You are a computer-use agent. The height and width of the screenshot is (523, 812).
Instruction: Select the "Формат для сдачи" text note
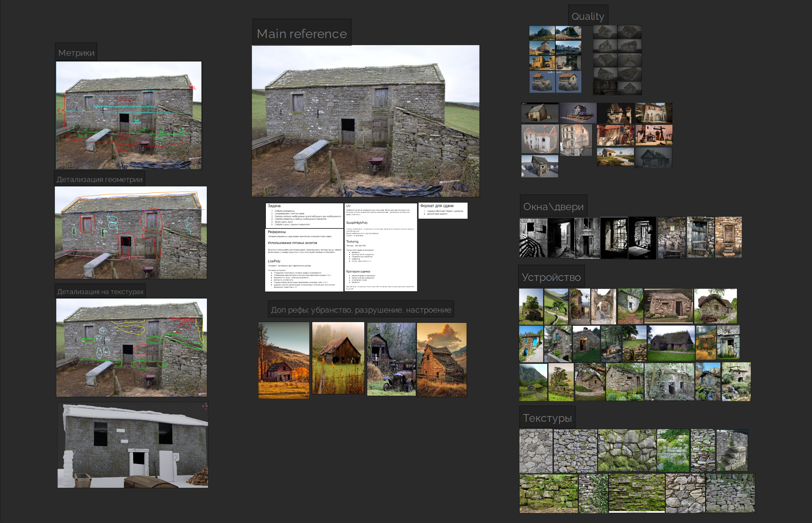pyautogui.click(x=443, y=210)
